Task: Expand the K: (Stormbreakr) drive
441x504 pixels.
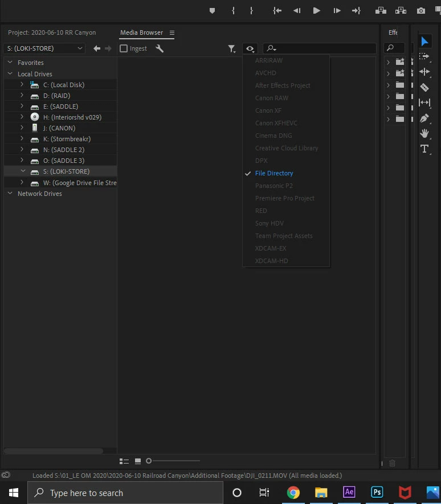Action: coord(22,138)
